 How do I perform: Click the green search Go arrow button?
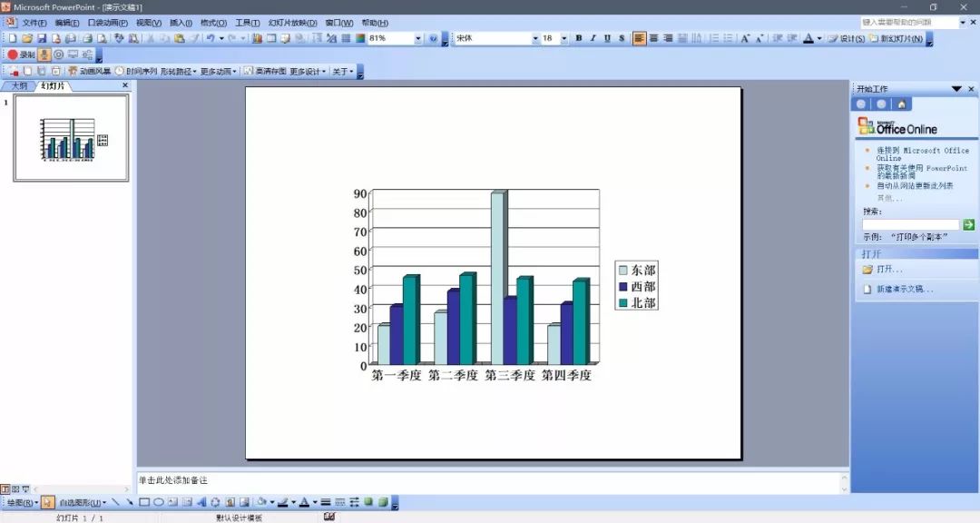968,224
